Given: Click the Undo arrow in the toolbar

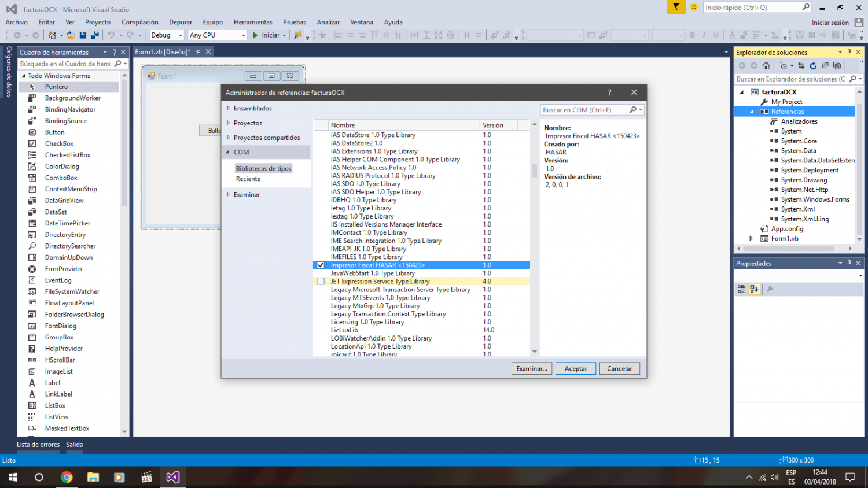Looking at the screenshot, I should [111, 35].
